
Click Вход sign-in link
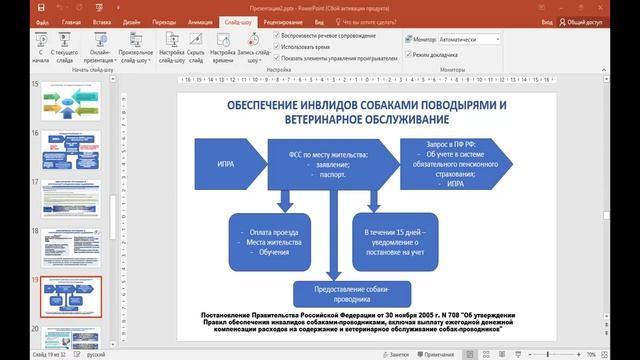click(x=547, y=22)
